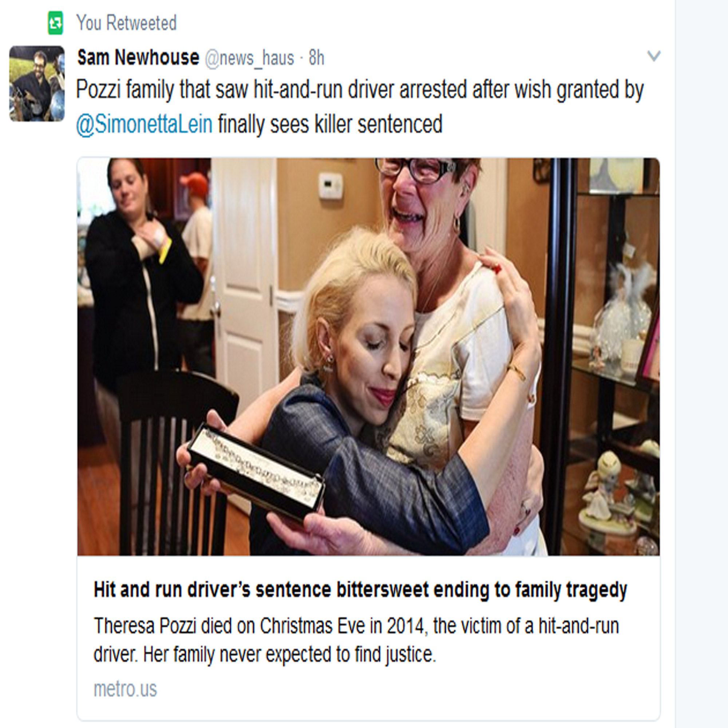Image resolution: width=728 pixels, height=728 pixels.
Task: Open the tweet options chevron menu
Action: point(654,56)
